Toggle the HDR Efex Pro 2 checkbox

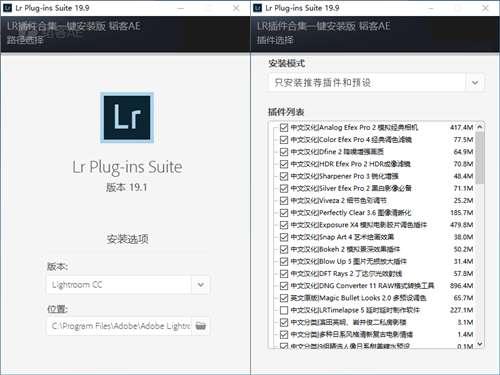click(x=284, y=164)
